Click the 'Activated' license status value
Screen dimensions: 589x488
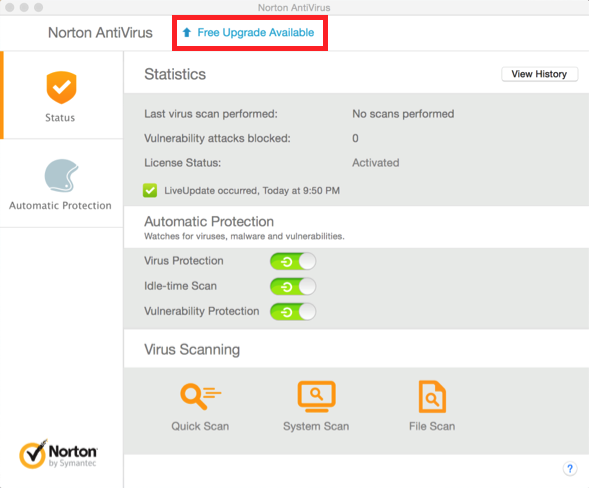tap(376, 163)
